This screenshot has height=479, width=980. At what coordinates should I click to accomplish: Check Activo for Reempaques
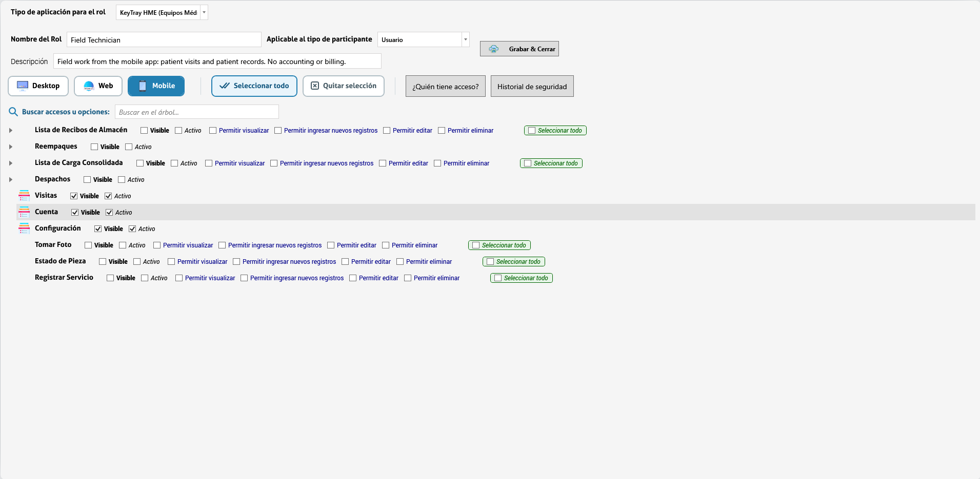pos(129,147)
